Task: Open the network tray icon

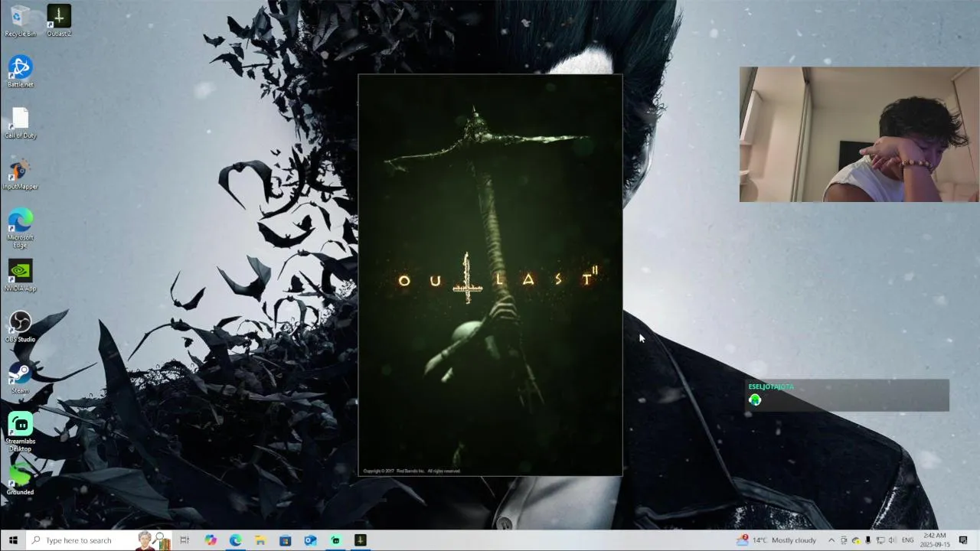Action: click(x=880, y=540)
